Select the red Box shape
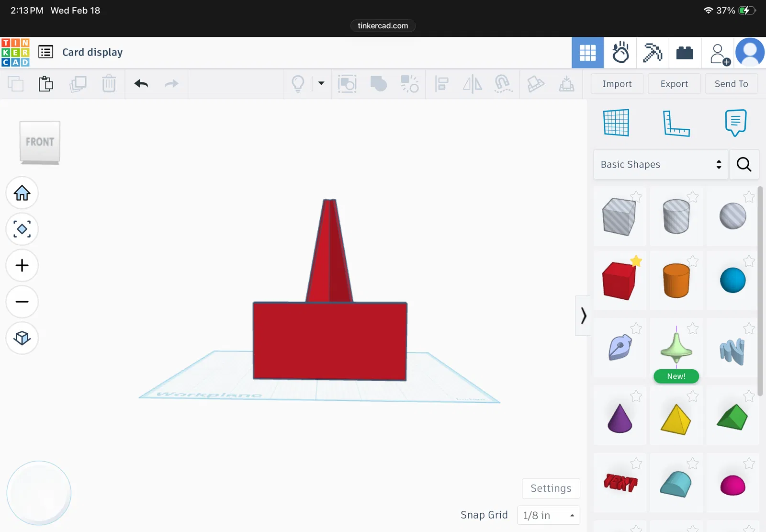This screenshot has width=766, height=532. (619, 281)
